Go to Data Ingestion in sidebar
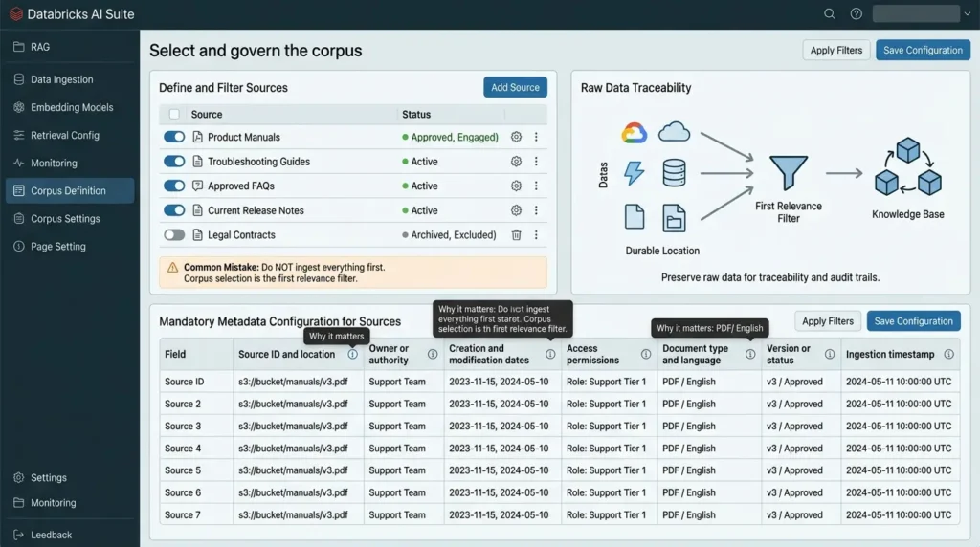This screenshot has height=547, width=980. pos(70,79)
